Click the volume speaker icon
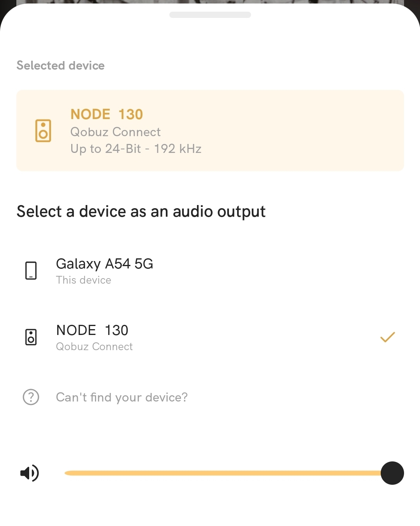 coord(30,473)
